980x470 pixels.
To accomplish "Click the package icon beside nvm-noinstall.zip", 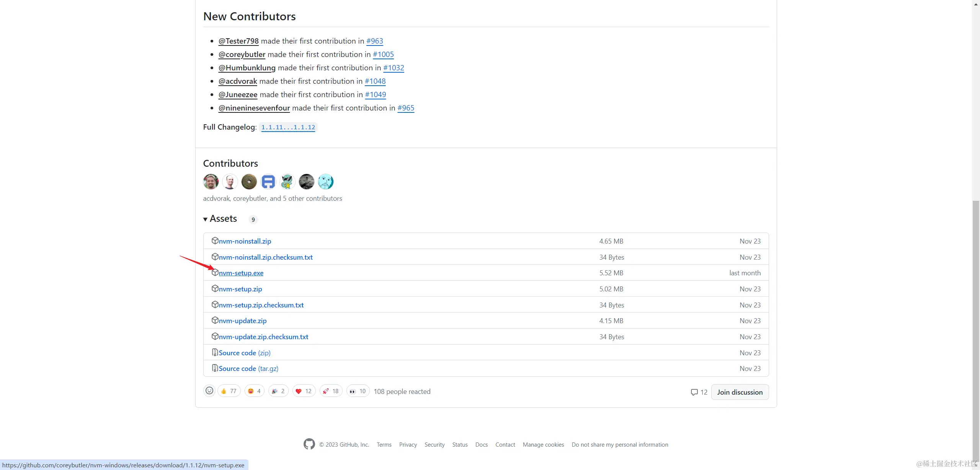I will 215,241.
